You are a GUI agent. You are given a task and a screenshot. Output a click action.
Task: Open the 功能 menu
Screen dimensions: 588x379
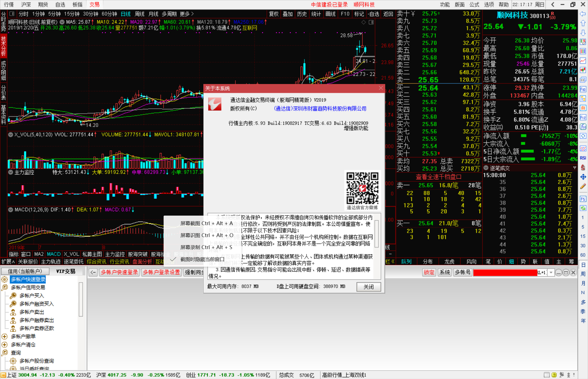(445, 5)
